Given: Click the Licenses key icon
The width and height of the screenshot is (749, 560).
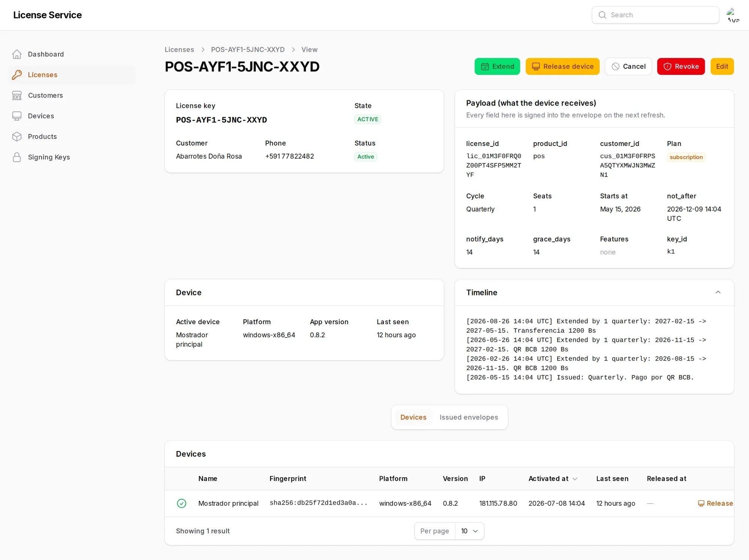Looking at the screenshot, I should click(17, 75).
